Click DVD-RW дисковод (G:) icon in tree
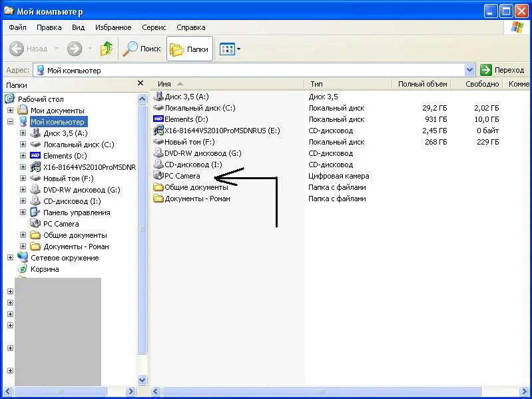Viewport: 532px width, 399px height. (x=35, y=189)
